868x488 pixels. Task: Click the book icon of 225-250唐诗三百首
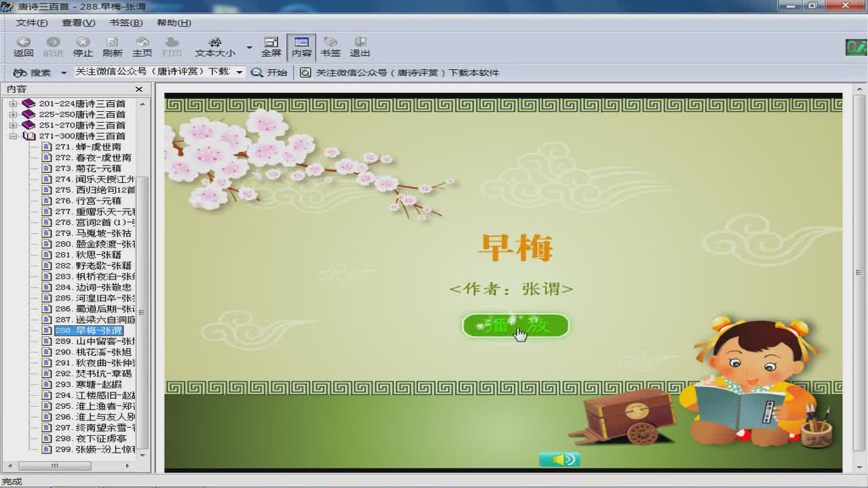click(28, 115)
